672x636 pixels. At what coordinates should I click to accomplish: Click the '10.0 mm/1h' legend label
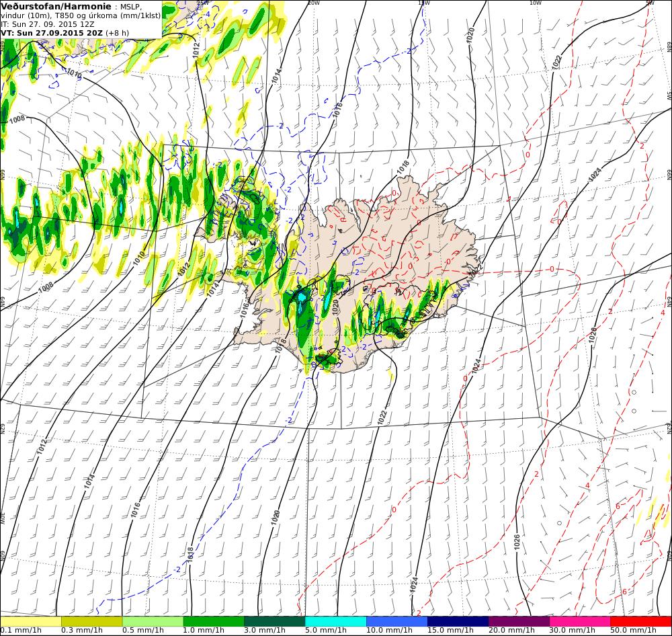pyautogui.click(x=390, y=631)
